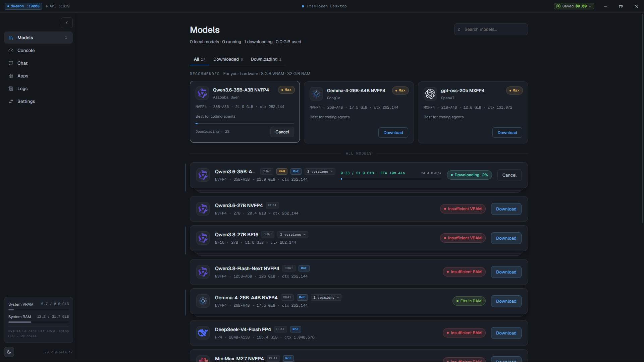Click Insufficient VRAM badge on Qwen3.8-27B row

463,238
